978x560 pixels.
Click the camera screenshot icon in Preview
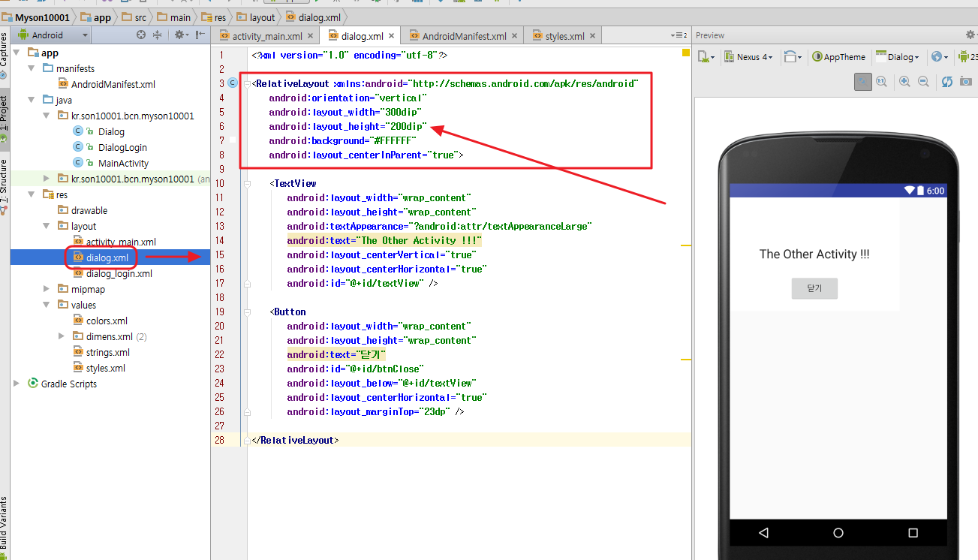click(966, 81)
